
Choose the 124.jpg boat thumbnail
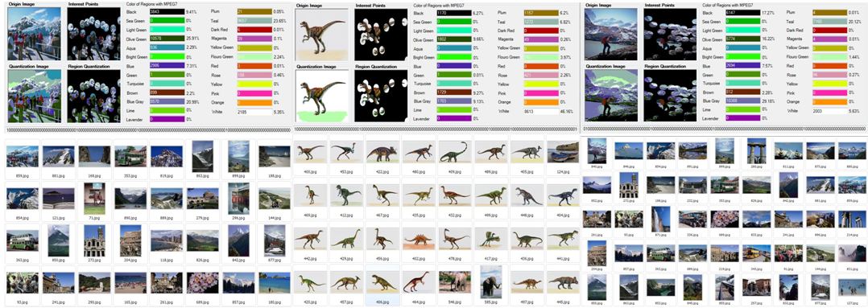[x=562, y=150]
